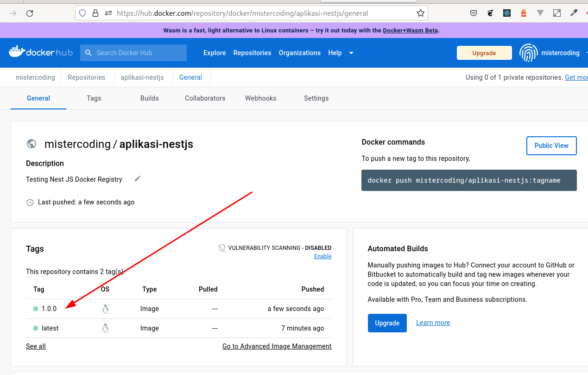
Task: Click the 1.0.0 tag name
Action: [x=49, y=309]
